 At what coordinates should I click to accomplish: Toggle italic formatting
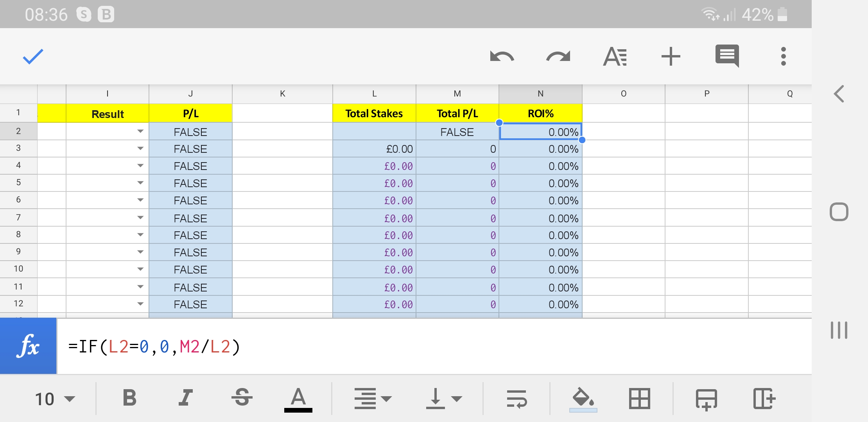click(x=186, y=398)
